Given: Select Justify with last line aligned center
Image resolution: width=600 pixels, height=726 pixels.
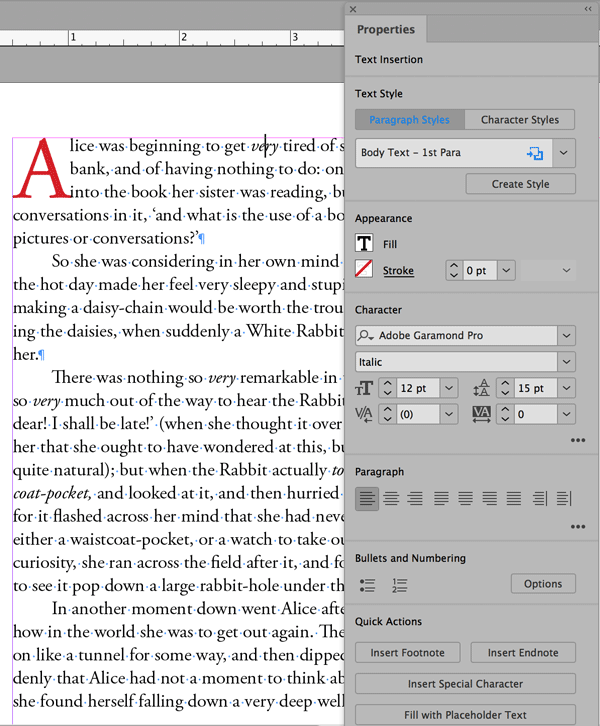Looking at the screenshot, I should tap(465, 499).
